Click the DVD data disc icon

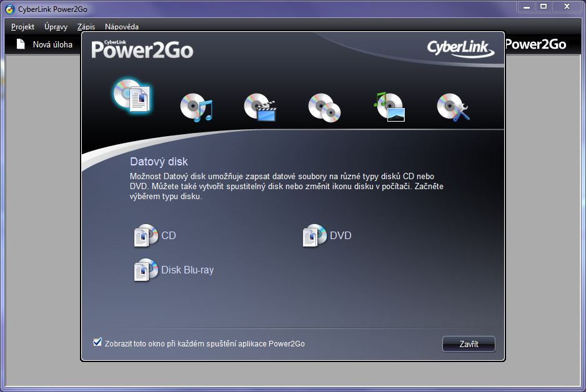pyautogui.click(x=315, y=236)
